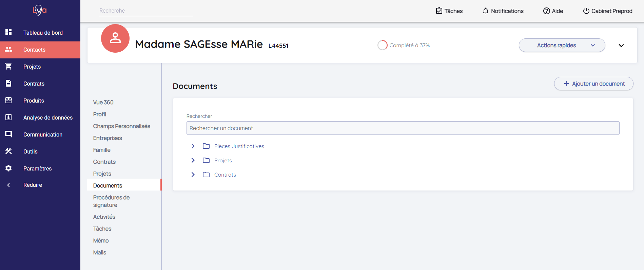Expand the Contrats folder chevron

click(x=193, y=175)
